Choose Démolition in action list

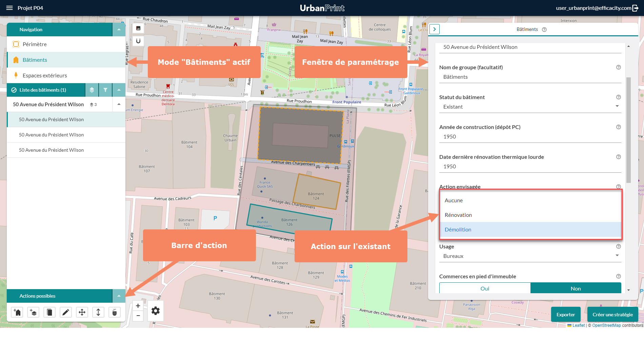(530, 229)
